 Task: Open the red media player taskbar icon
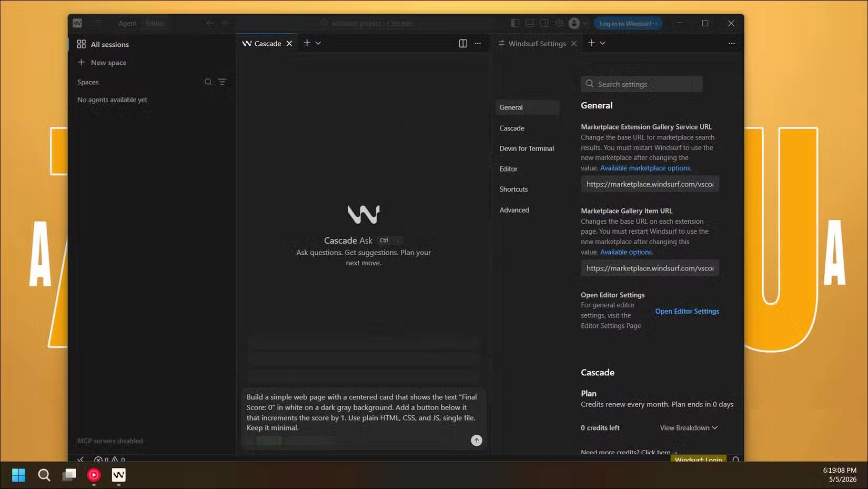click(x=94, y=475)
